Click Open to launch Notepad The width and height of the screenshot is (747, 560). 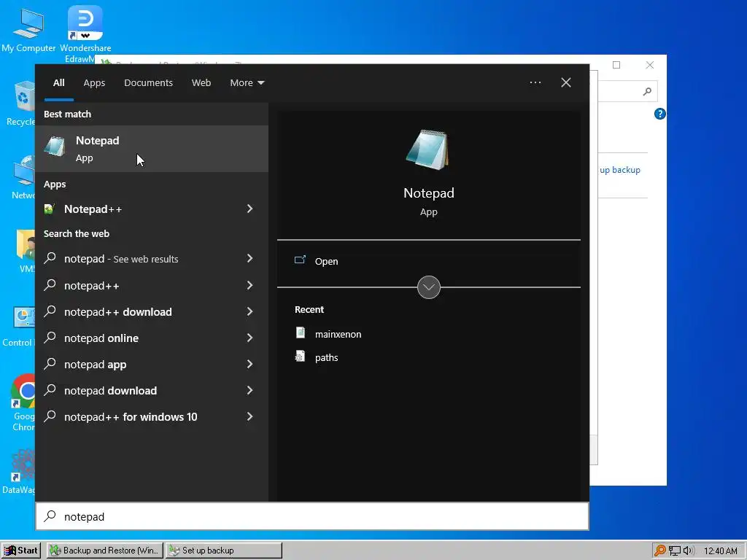(326, 262)
